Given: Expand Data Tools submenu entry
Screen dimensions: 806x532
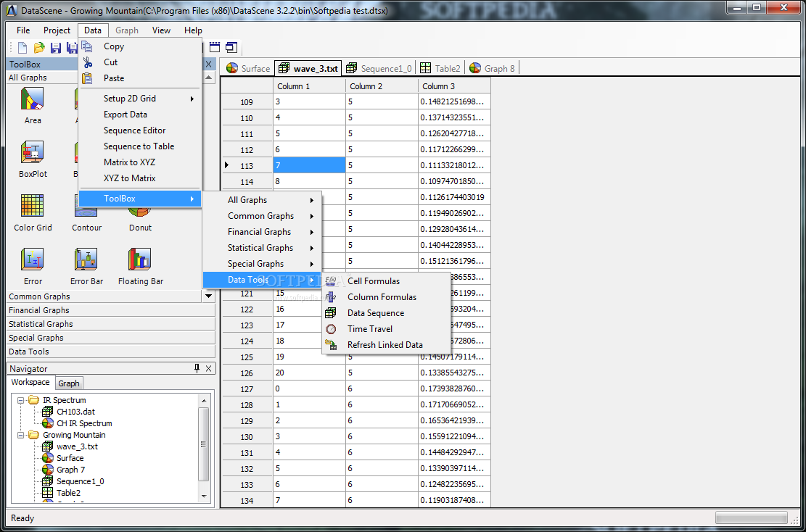Looking at the screenshot, I should 262,280.
